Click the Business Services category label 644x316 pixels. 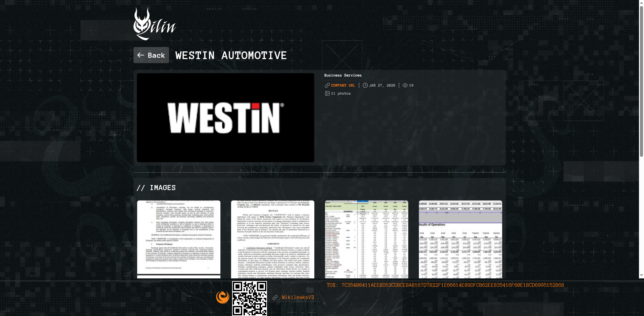pos(343,76)
